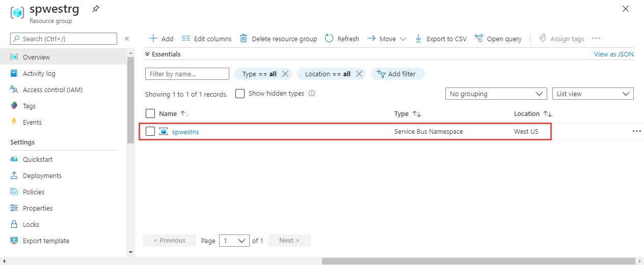Open the No grouping dropdown

pos(496,94)
